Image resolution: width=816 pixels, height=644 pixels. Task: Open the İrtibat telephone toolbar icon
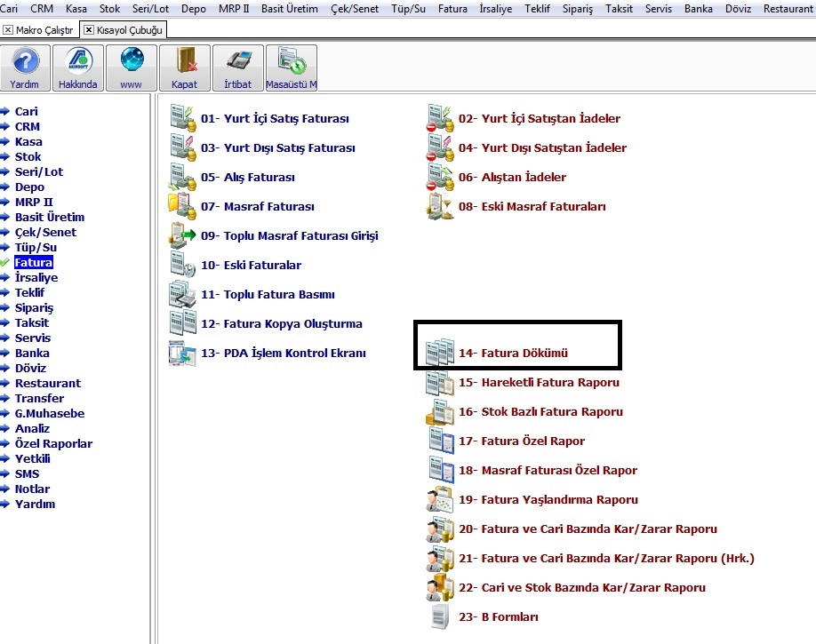pos(238,68)
